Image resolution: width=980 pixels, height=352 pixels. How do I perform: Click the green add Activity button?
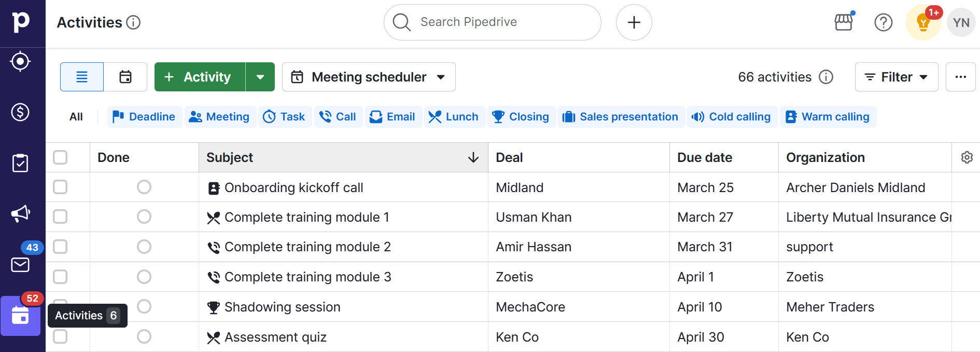200,77
